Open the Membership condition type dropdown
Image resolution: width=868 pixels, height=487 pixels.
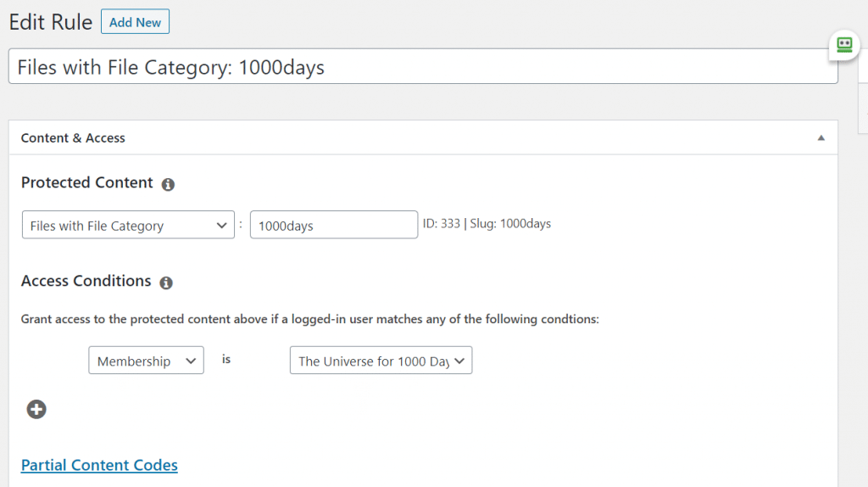[x=146, y=361]
